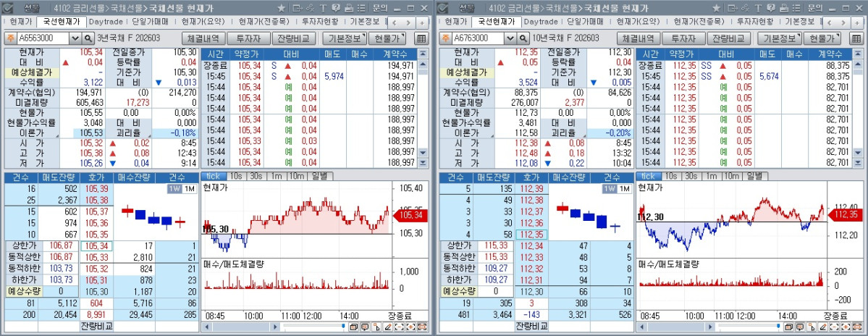Open the 현물가 dropdown button in left window
The image size is (868, 336).
(387, 38)
